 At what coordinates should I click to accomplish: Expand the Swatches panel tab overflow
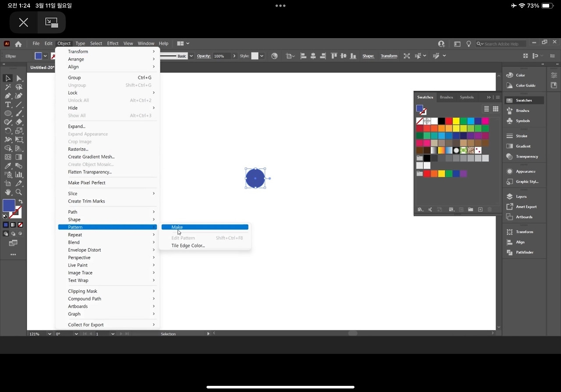pos(489,97)
